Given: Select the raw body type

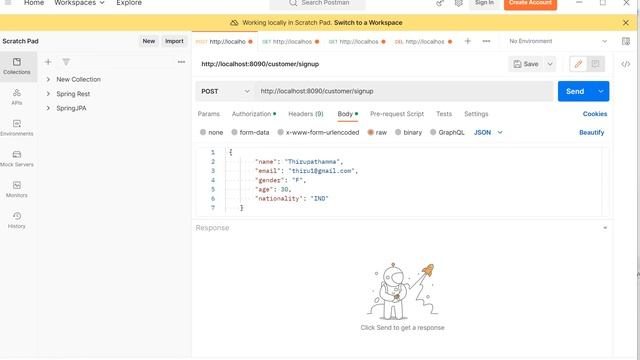Looking at the screenshot, I should pyautogui.click(x=371, y=132).
